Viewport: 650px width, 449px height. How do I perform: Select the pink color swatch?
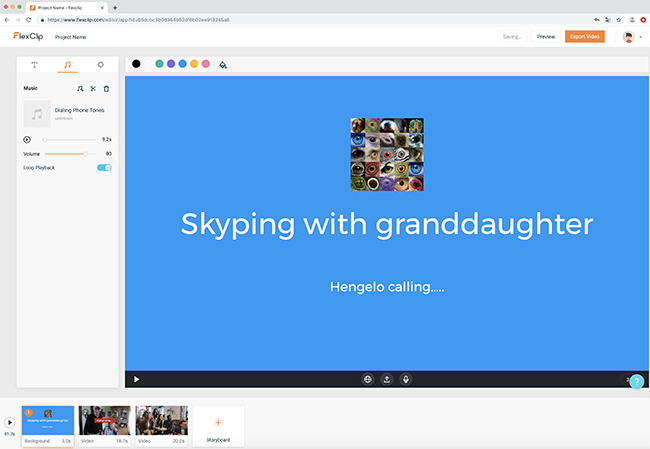[206, 64]
